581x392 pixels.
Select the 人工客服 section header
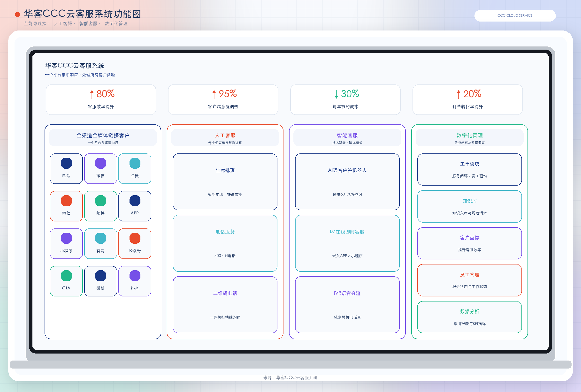(225, 138)
